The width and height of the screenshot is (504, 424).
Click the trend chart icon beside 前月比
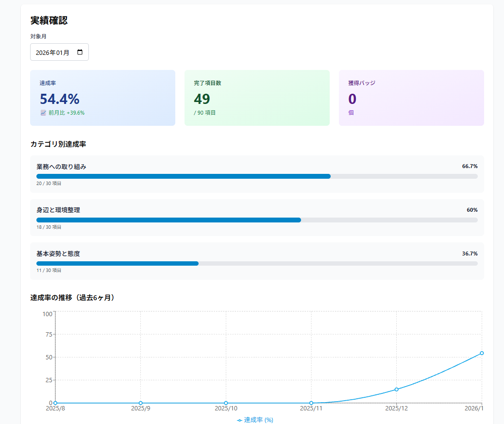pyautogui.click(x=43, y=113)
